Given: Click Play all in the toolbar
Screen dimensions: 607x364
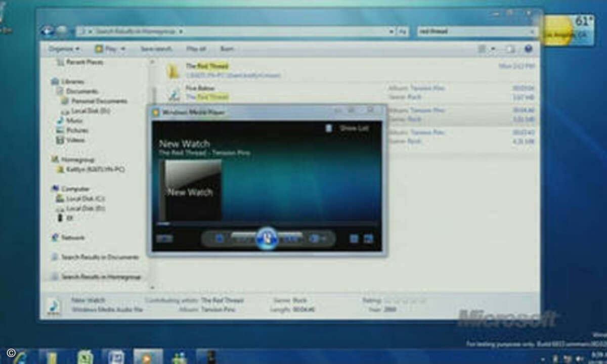Looking at the screenshot, I should click(196, 49).
